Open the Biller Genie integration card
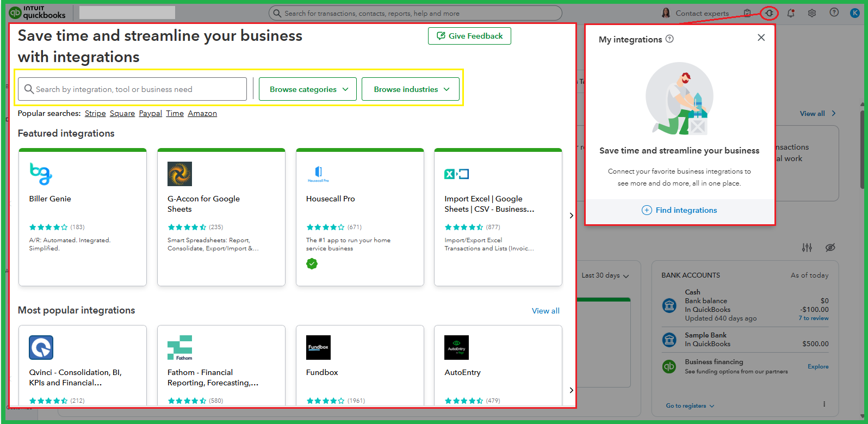868x424 pixels. pyautogui.click(x=83, y=217)
